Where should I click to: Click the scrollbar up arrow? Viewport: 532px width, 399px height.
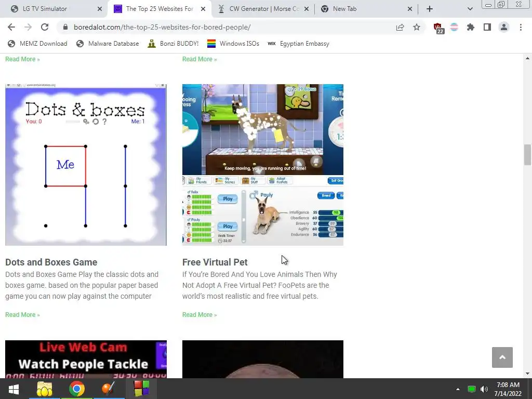point(527,58)
